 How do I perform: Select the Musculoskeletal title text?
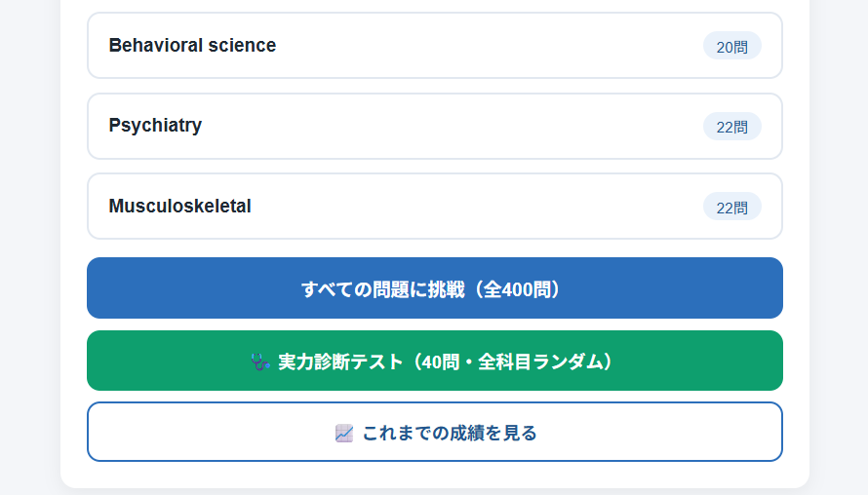coord(179,207)
